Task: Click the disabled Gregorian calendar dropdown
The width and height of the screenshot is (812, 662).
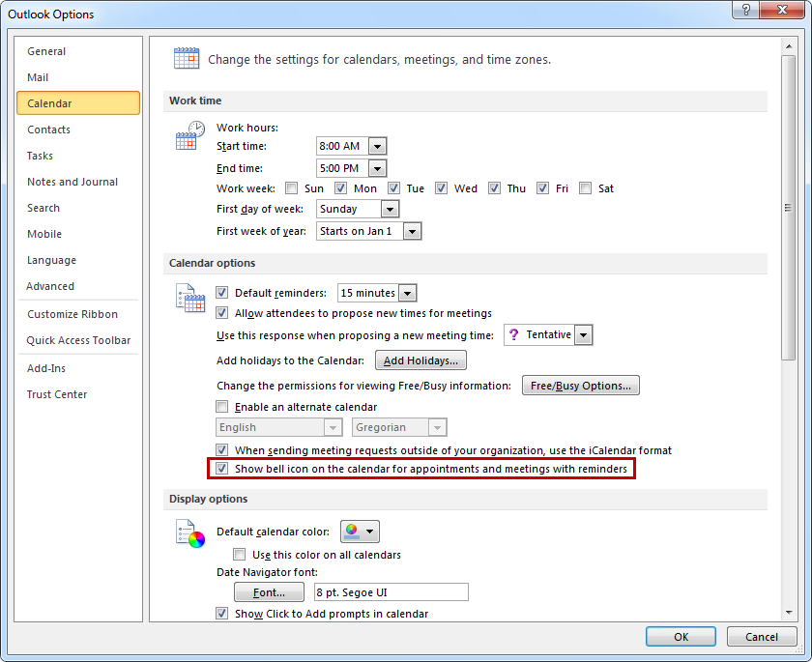Action: pos(399,427)
